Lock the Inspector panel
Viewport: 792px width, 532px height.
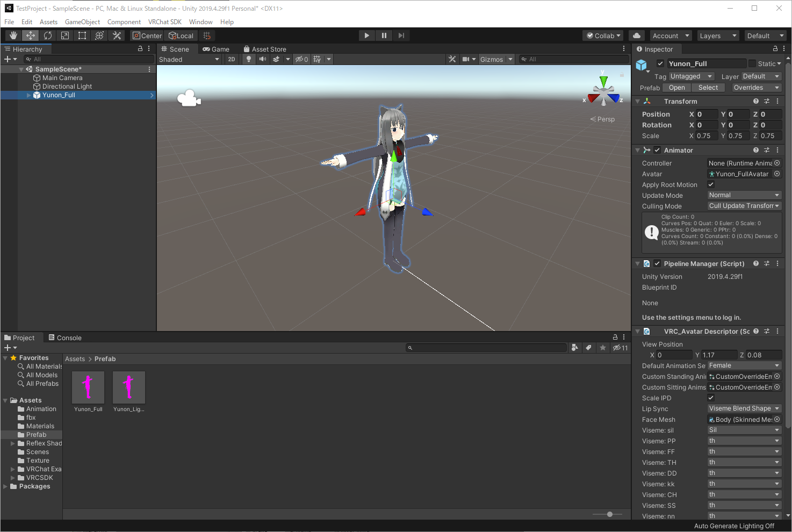[775, 49]
